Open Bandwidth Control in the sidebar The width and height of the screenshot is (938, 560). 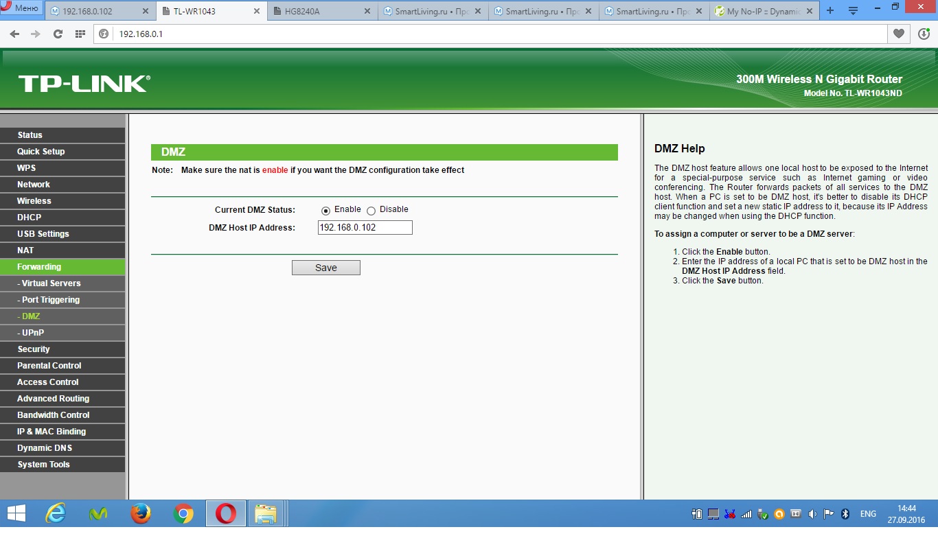62,415
